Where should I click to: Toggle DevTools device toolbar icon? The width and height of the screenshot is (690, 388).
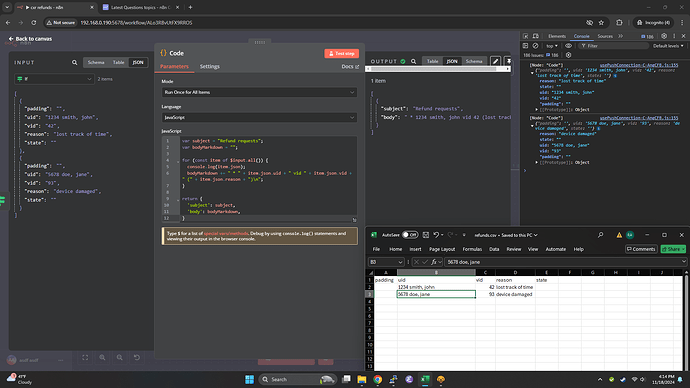(x=536, y=36)
